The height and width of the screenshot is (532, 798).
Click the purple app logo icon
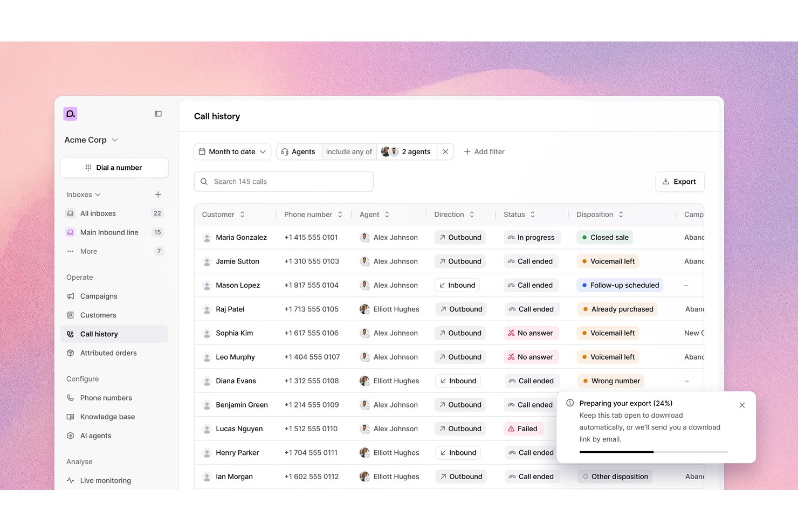pos(71,114)
